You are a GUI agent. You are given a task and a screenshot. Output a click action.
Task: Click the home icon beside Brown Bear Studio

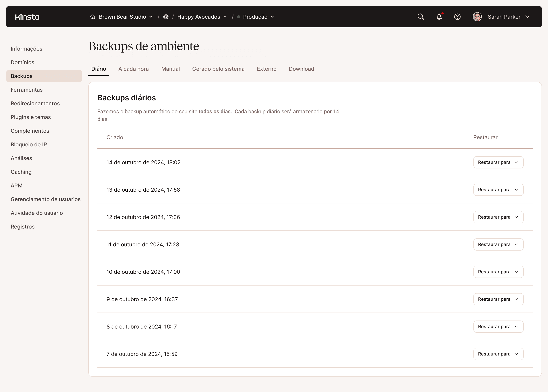(93, 17)
